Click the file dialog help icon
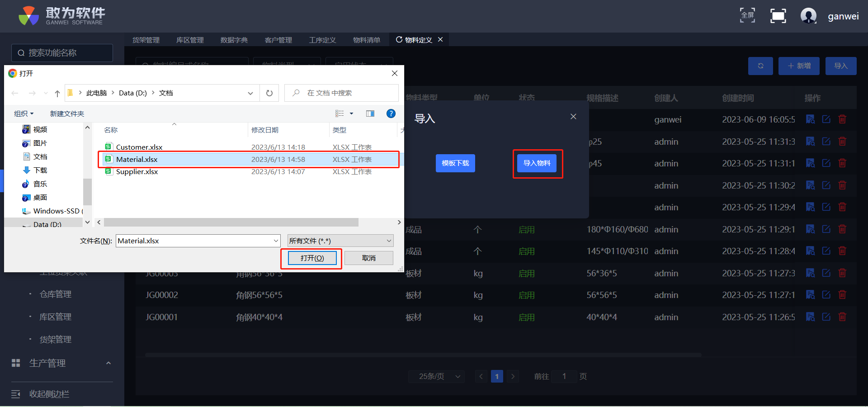Image resolution: width=868 pixels, height=407 pixels. 391,114
